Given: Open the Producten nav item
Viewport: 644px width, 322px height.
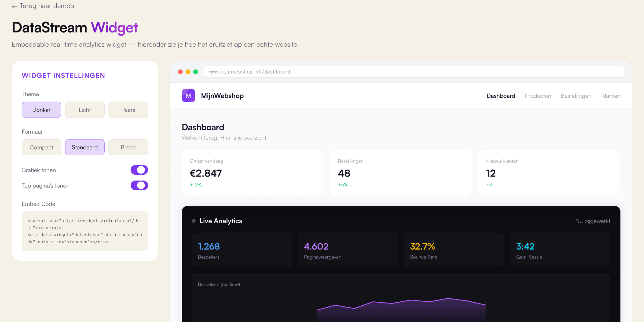Looking at the screenshot, I should [x=538, y=96].
